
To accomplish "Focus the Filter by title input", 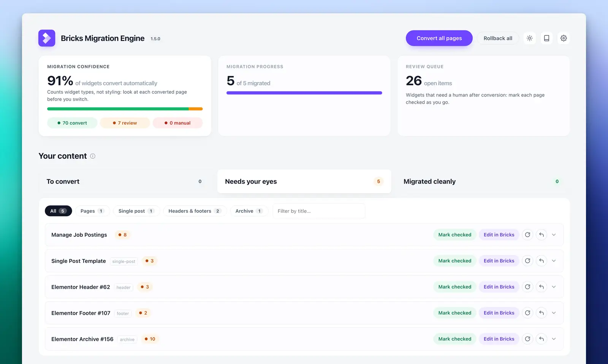I will coord(319,211).
